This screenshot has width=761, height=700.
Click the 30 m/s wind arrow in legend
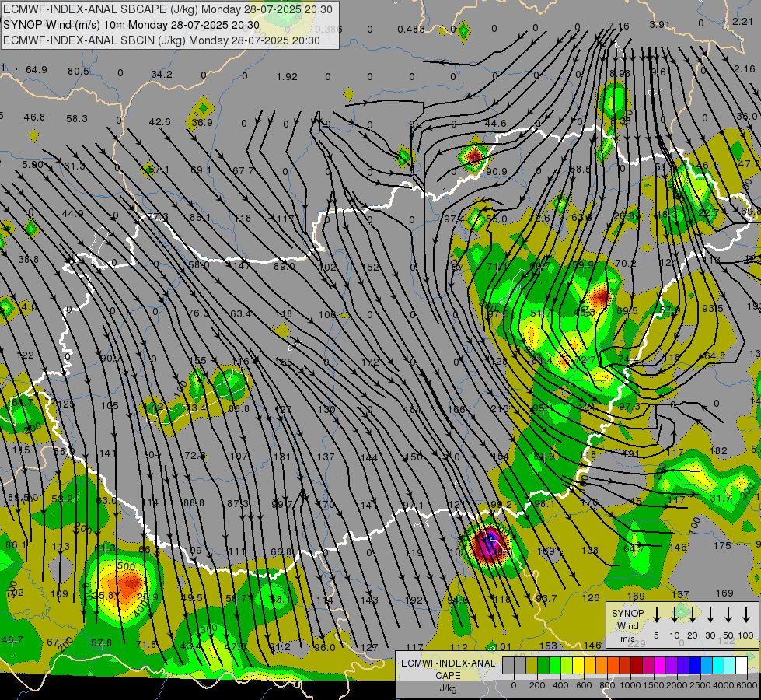[x=710, y=615]
